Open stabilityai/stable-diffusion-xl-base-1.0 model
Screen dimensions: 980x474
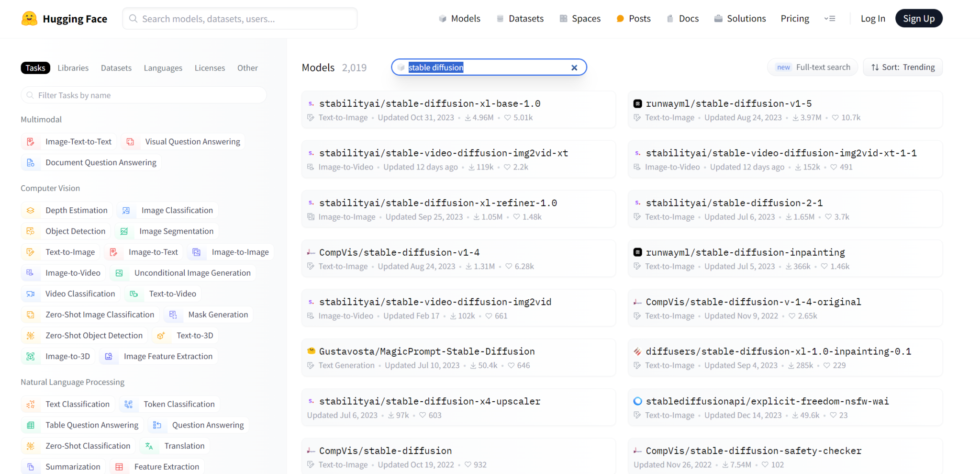pos(429,103)
